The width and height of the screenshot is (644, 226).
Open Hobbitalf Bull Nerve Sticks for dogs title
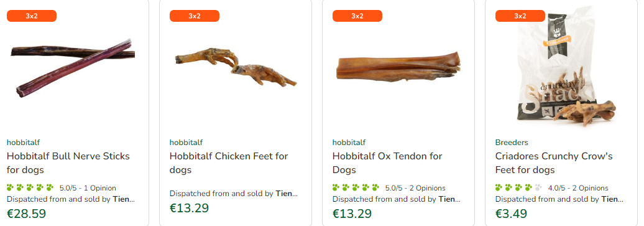pos(68,163)
